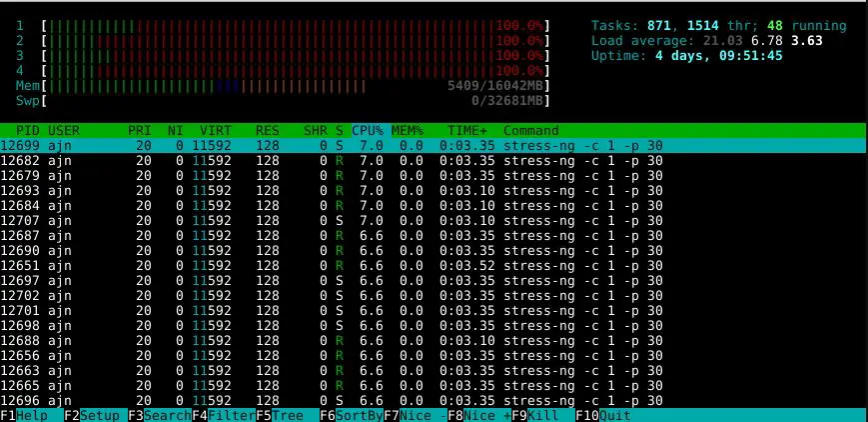Click the CPU 1 usage meter bar

click(296, 26)
